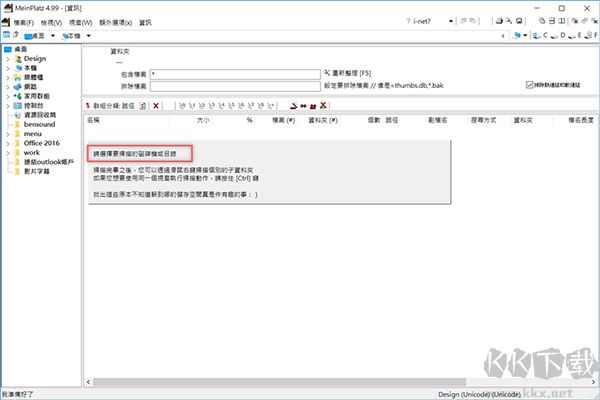Image resolution: width=600 pixels, height=400 pixels.
Task: Expand the menu folder node
Action: point(8,134)
